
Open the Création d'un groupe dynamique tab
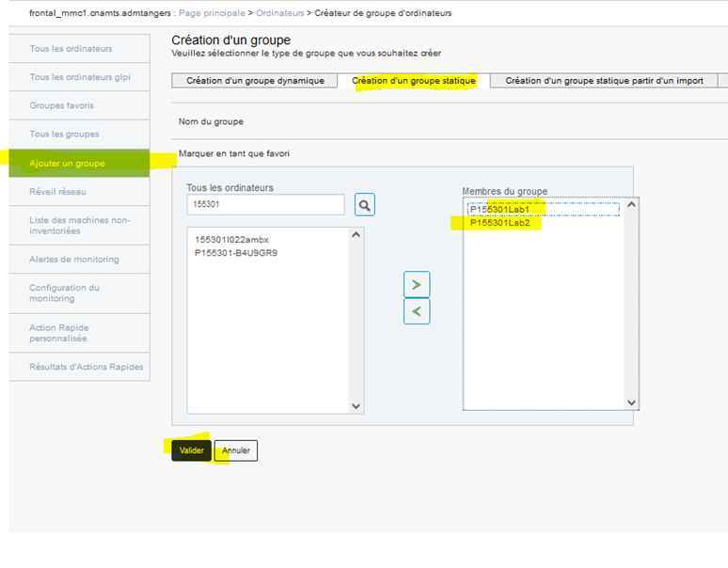[x=255, y=81]
